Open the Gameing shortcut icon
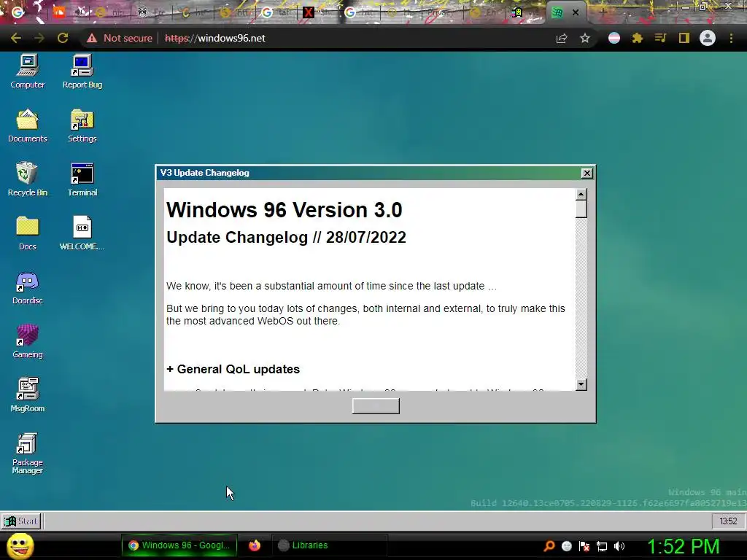This screenshot has height=560, width=747. pos(28,341)
